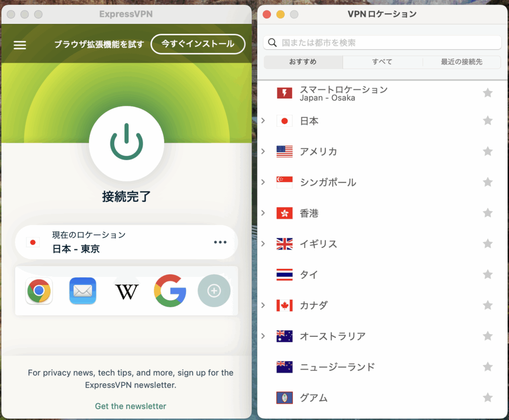
Task: Click the United Kingdom flag icon
Action: [x=284, y=244]
